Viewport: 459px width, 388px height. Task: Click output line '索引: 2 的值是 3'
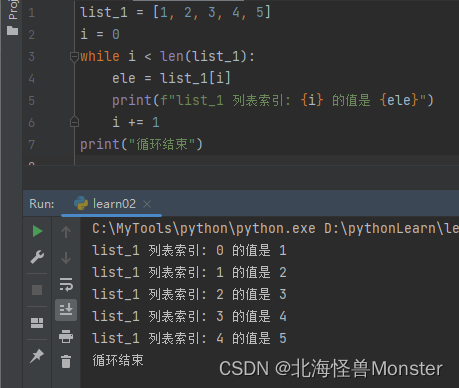coord(189,294)
